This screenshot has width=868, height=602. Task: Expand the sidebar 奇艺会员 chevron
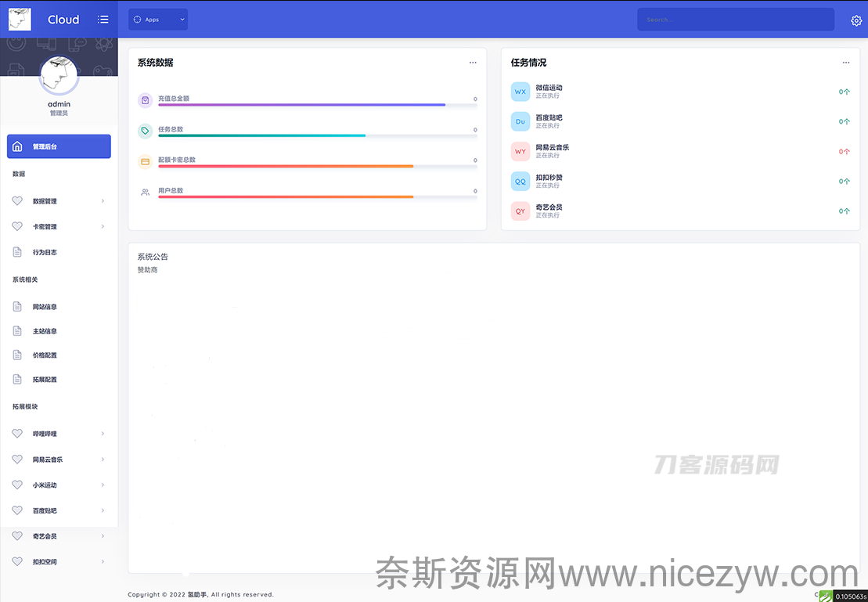[x=103, y=535]
